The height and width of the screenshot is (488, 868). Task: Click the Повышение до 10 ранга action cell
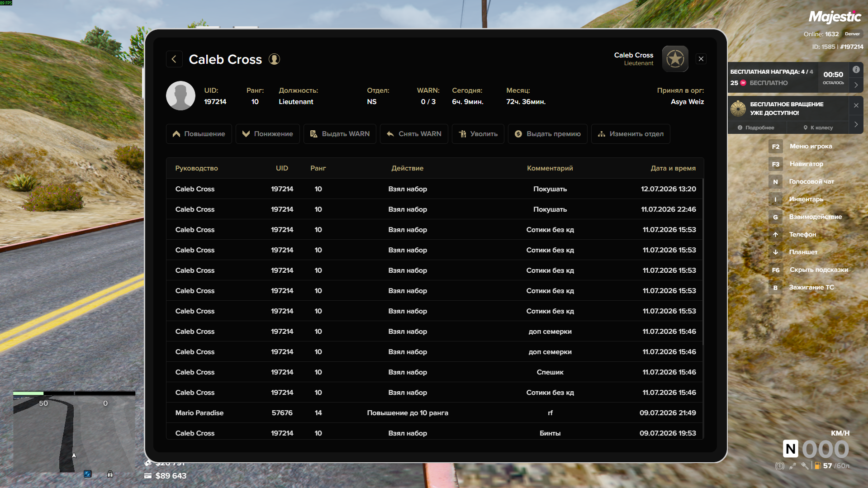pyautogui.click(x=408, y=413)
